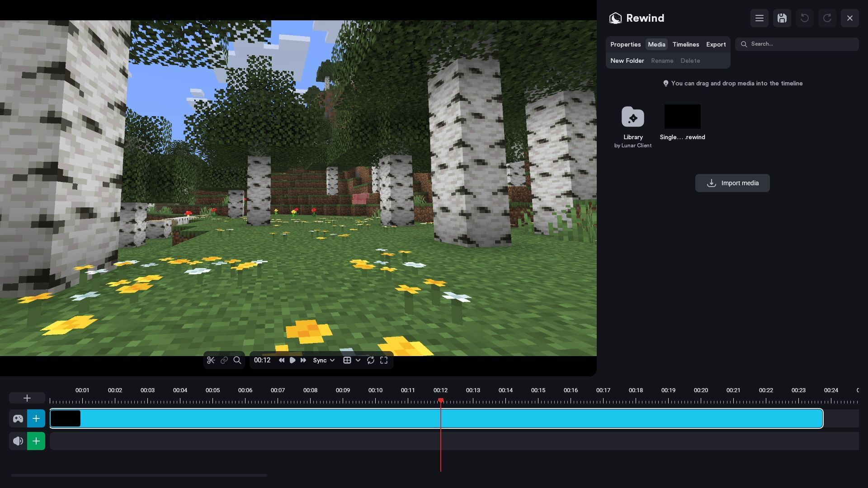Click the Import media button
The width and height of the screenshot is (868, 488).
732,183
